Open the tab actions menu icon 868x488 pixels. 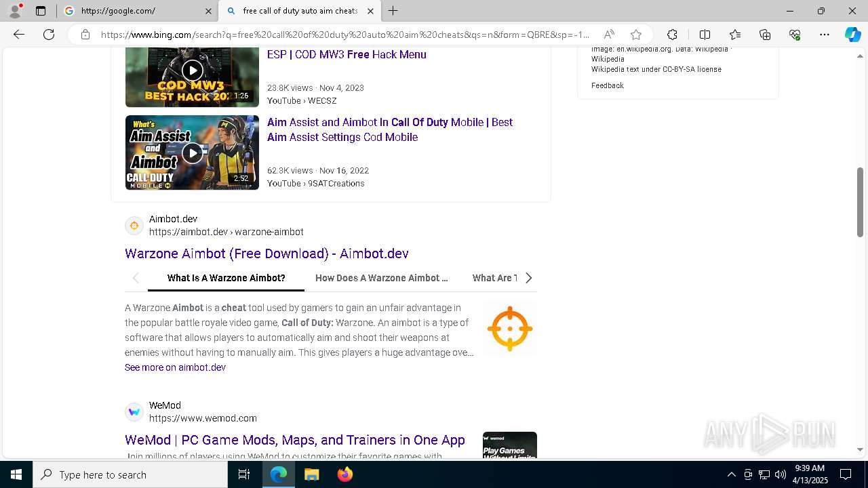click(x=41, y=11)
